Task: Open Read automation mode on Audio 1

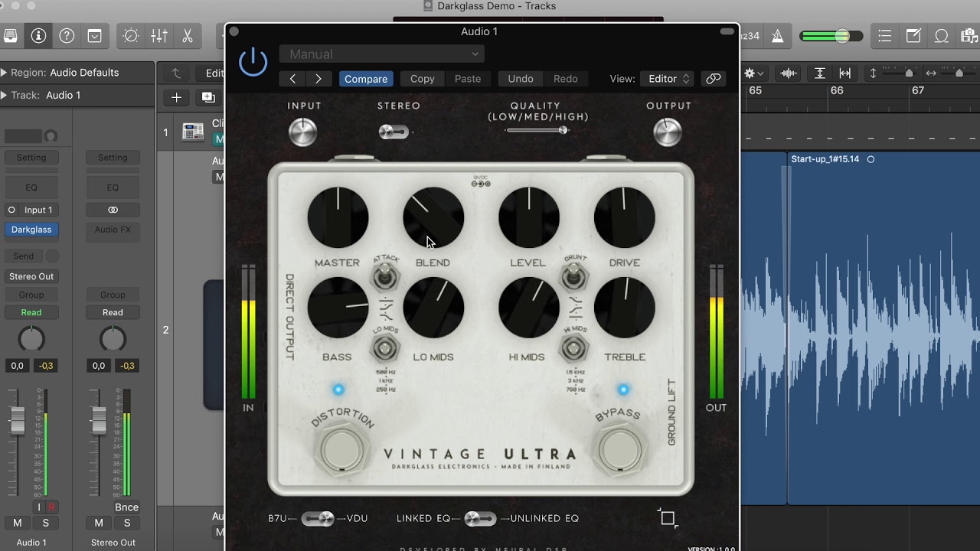Action: coord(31,312)
